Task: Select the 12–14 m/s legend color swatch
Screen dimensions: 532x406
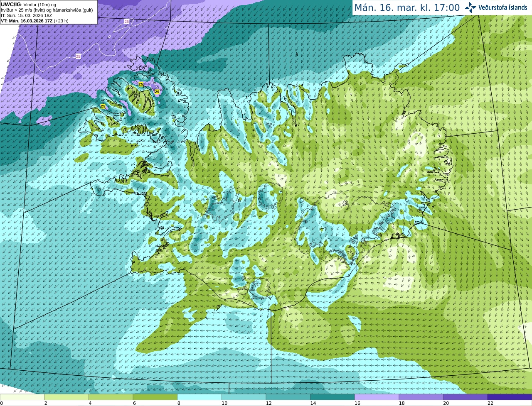Action: (288, 397)
